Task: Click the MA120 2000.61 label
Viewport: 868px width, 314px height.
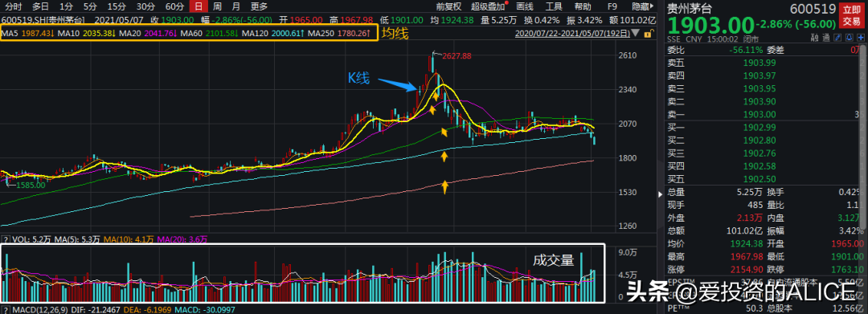Action: [273, 34]
